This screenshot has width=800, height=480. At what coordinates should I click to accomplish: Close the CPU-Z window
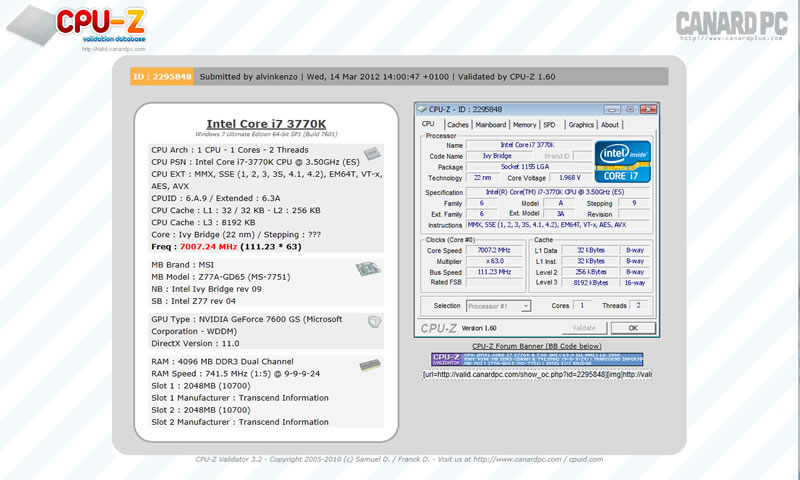[648, 109]
